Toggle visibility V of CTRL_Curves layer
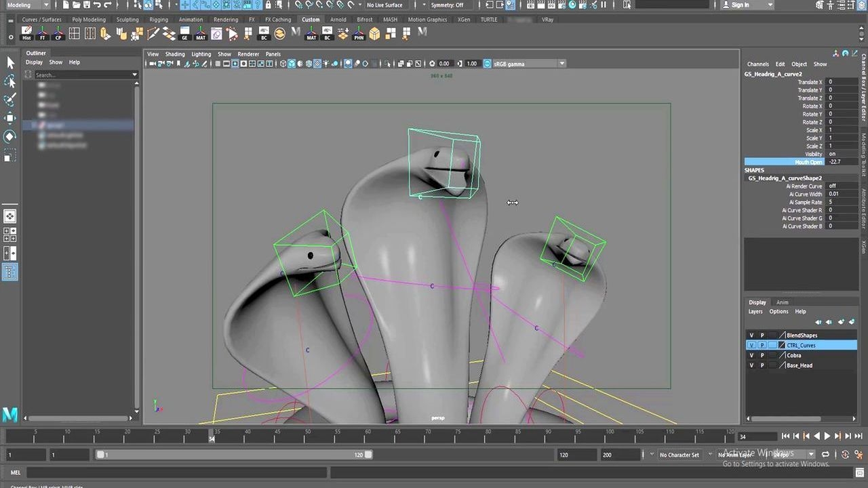Viewport: 868px width, 488px height. pos(751,345)
